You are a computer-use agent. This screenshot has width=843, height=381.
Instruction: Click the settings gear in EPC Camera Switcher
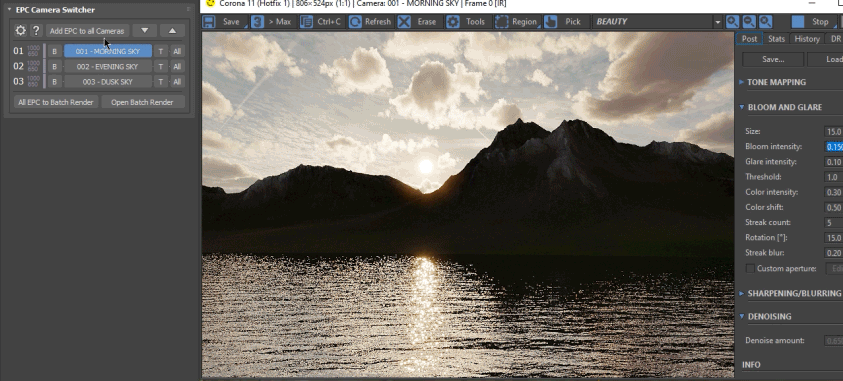(20, 31)
